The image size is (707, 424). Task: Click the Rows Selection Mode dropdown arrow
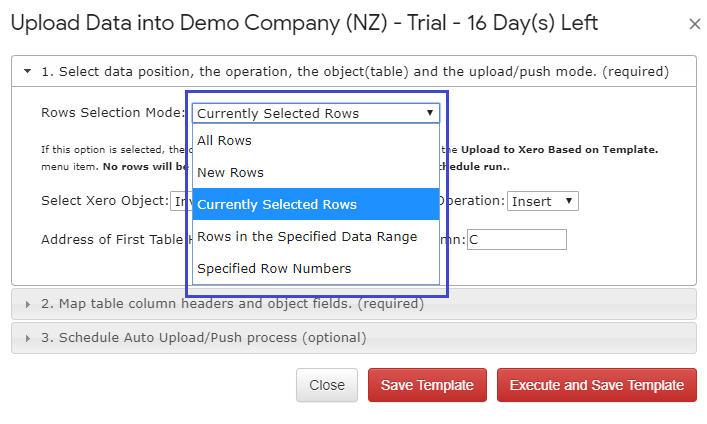click(430, 113)
